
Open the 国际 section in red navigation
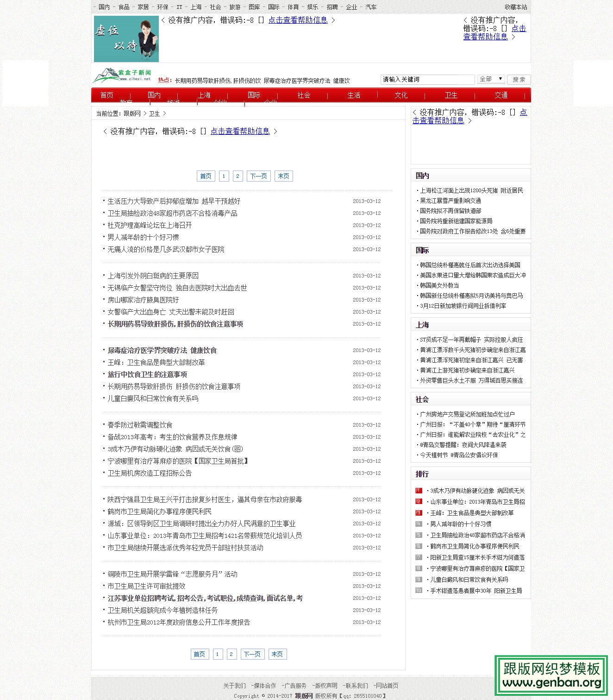click(x=253, y=95)
